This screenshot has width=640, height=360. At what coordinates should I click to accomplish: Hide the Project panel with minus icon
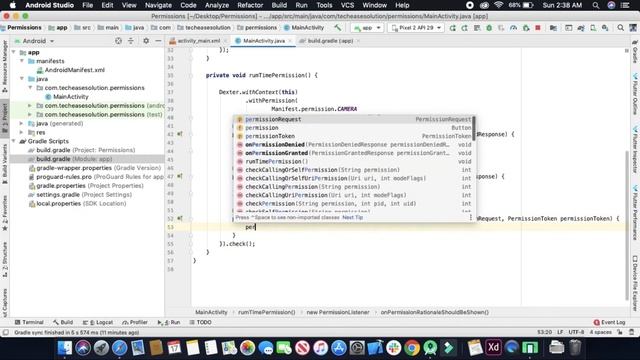click(x=158, y=41)
